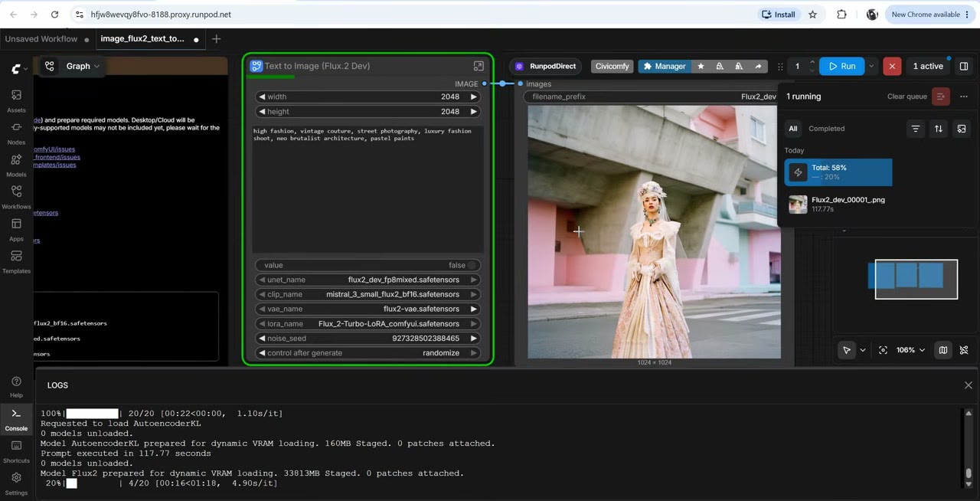980x501 pixels.
Task: Open the Run button options chevron
Action: [871, 66]
